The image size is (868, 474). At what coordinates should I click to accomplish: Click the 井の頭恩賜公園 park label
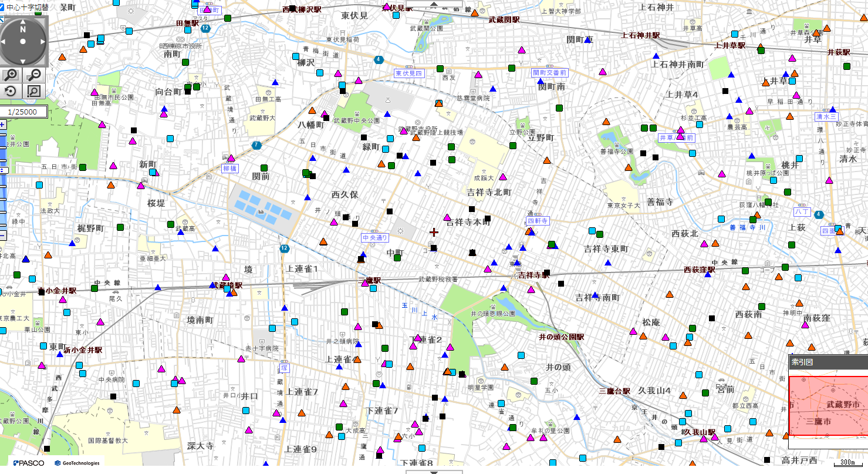tap(492, 314)
